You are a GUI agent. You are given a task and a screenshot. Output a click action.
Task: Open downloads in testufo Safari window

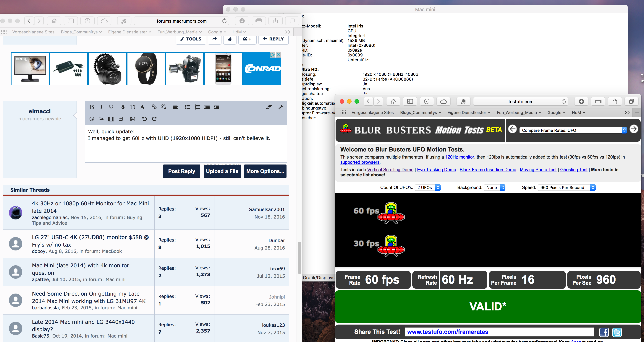click(x=581, y=101)
